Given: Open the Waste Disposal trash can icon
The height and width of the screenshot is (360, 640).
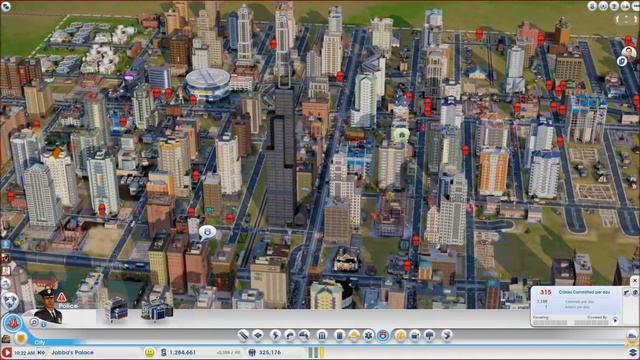Looking at the screenshot, I should pos(340,336).
